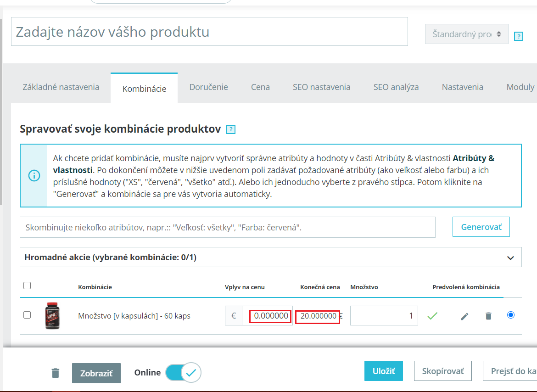
Task: Open help icon next to Spravovať svoje kombinácie produktov
Action: (x=231, y=129)
